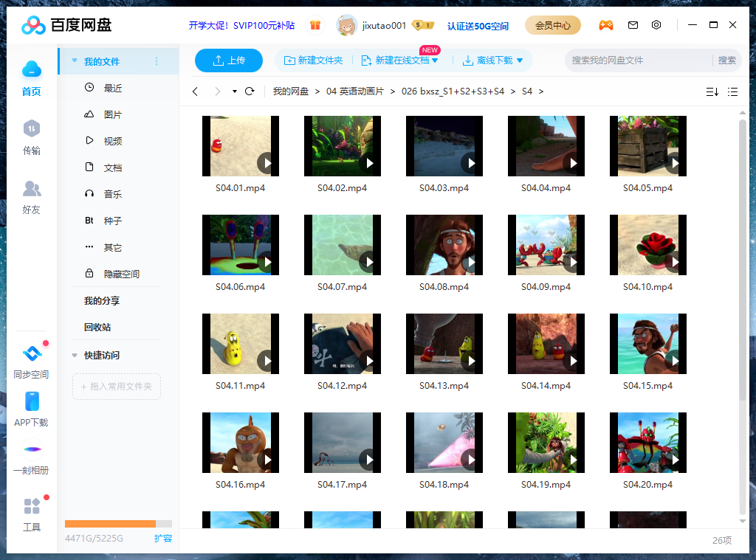This screenshot has width=756, height=560.
Task: Open 我的分享 section
Action: (x=102, y=301)
